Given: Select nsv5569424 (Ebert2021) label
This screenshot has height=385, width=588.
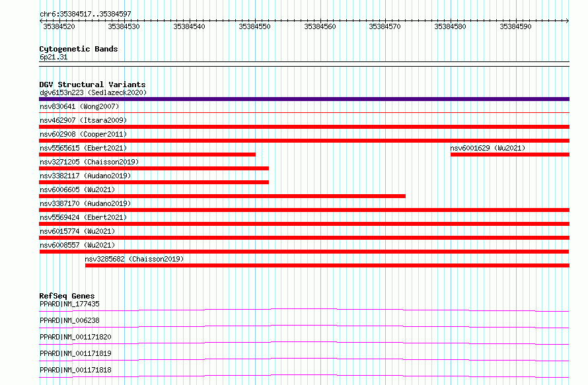Looking at the screenshot, I should click(x=83, y=217).
